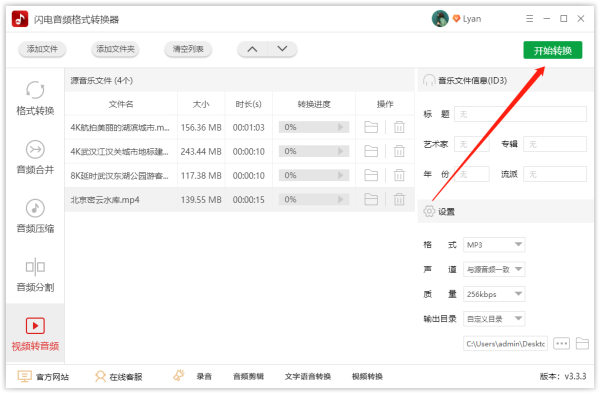Click the 大小 size column header
Image resolution: width=600 pixels, height=394 pixels.
(201, 104)
